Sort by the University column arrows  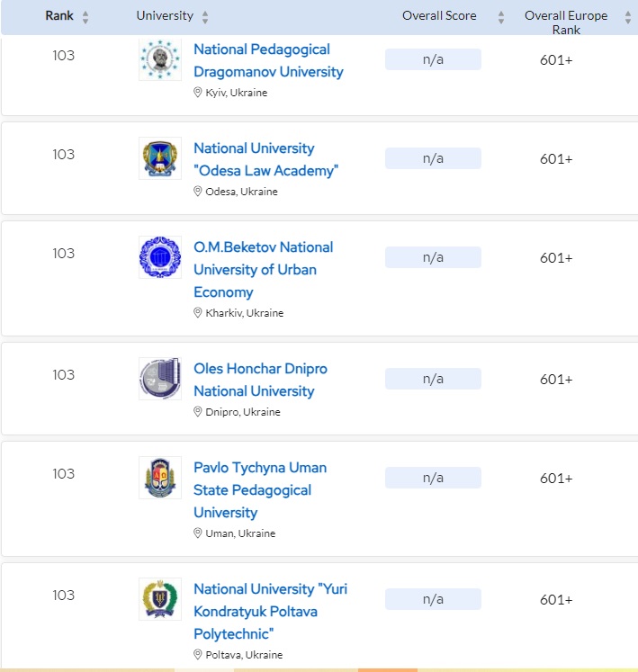[x=205, y=17]
